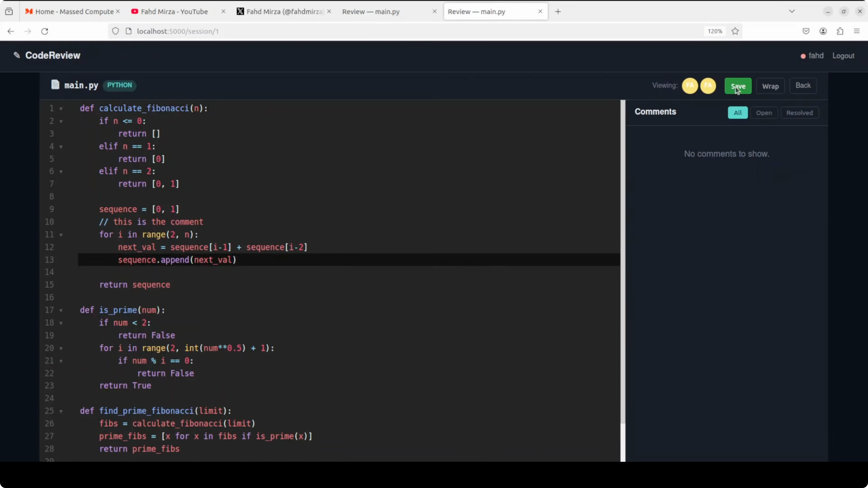Show only Resolved comments
The width and height of the screenshot is (868, 488).
tap(799, 113)
